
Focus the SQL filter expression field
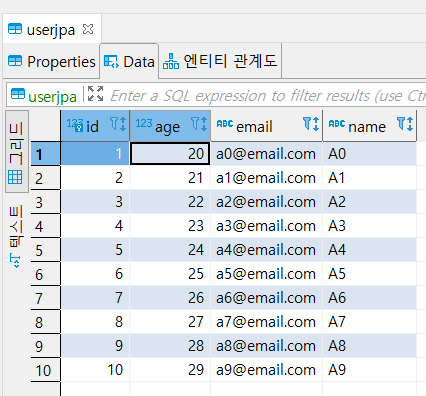click(x=267, y=96)
